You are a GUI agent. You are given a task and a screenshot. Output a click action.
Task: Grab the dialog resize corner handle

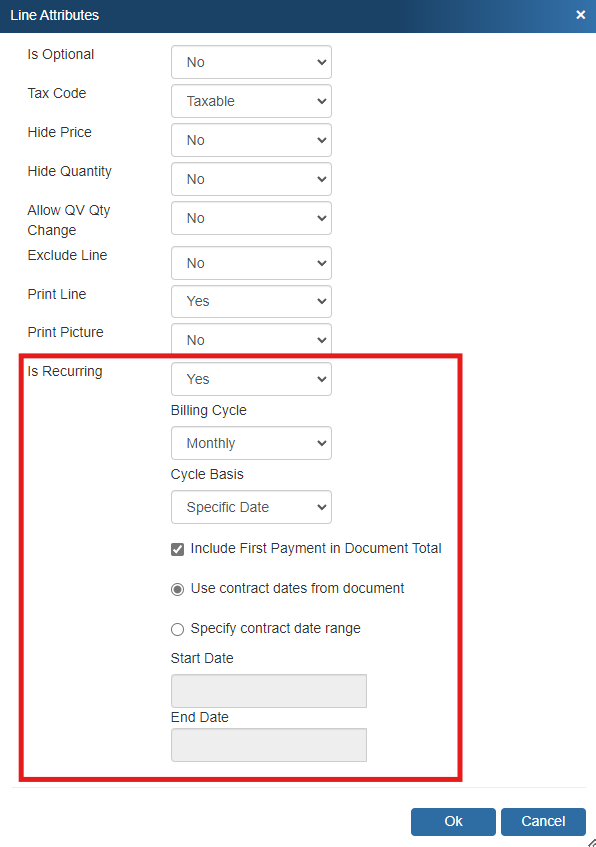coord(591,842)
